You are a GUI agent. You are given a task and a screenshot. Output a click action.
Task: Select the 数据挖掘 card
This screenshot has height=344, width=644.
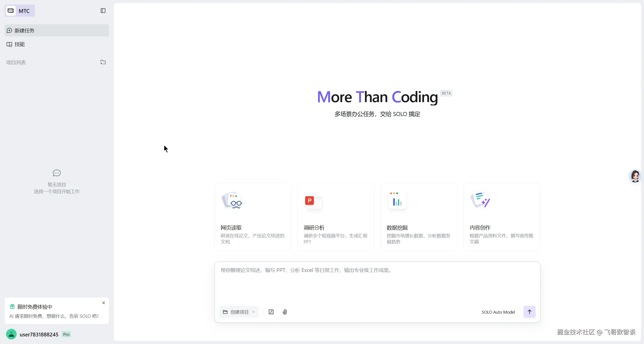tap(419, 217)
